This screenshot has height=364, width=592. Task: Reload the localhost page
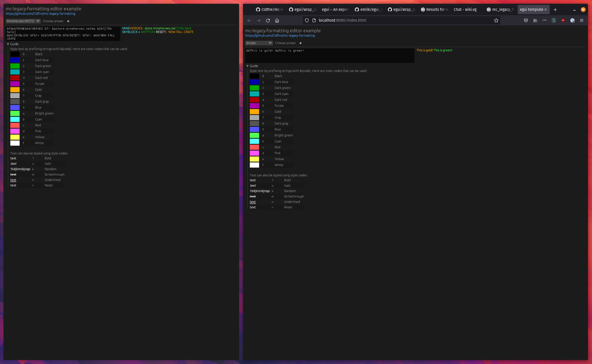(x=268, y=20)
